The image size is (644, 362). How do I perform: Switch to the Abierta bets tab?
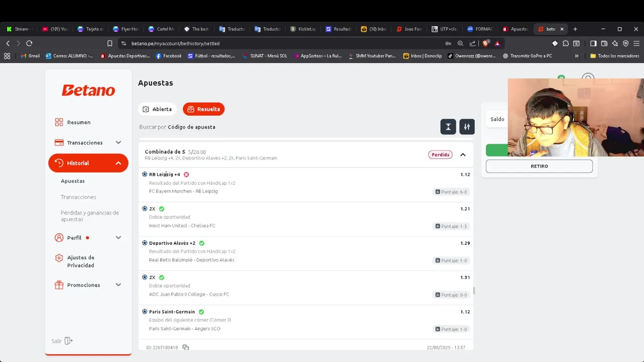157,109
